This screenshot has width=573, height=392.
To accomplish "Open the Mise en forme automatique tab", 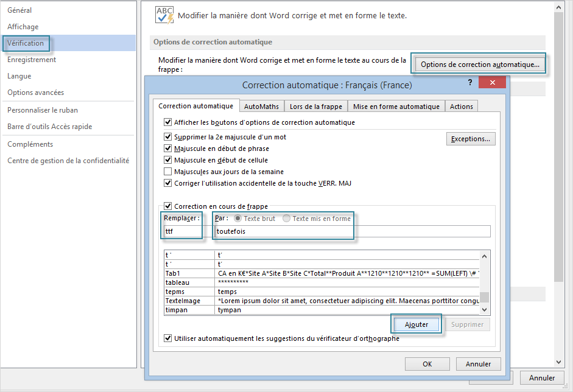I will tap(396, 107).
